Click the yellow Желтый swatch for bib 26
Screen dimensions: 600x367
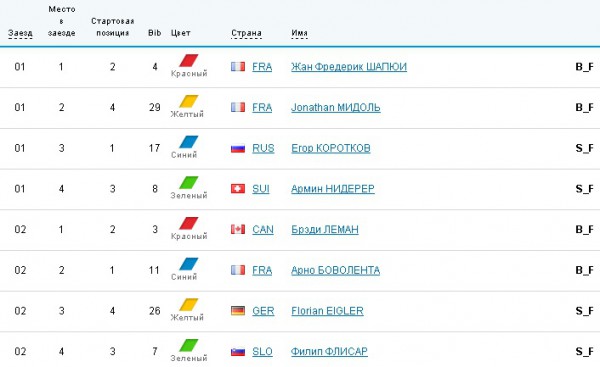coord(189,305)
